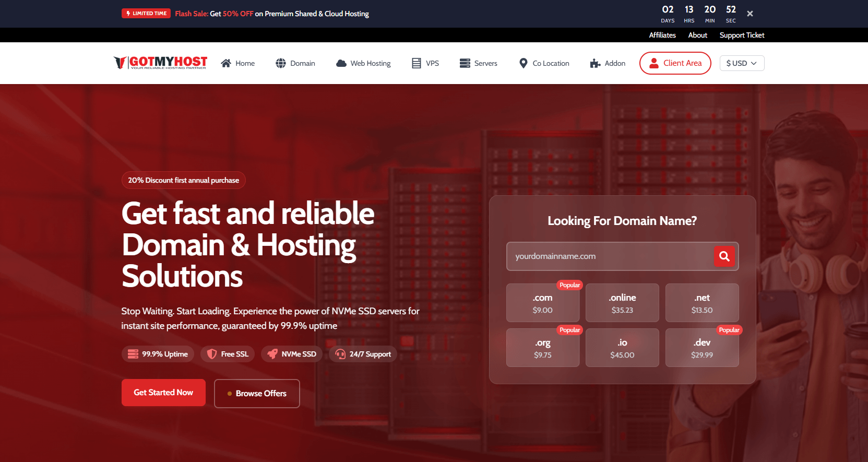
Task: Click the Domain globe icon
Action: (x=281, y=63)
